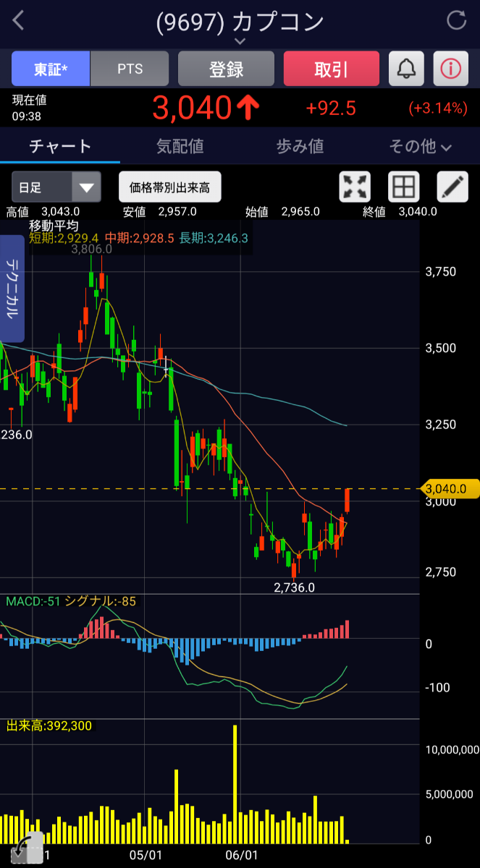Image resolution: width=480 pixels, height=868 pixels.
Task: Switch to the 気配値 tab
Action: pyautogui.click(x=180, y=147)
